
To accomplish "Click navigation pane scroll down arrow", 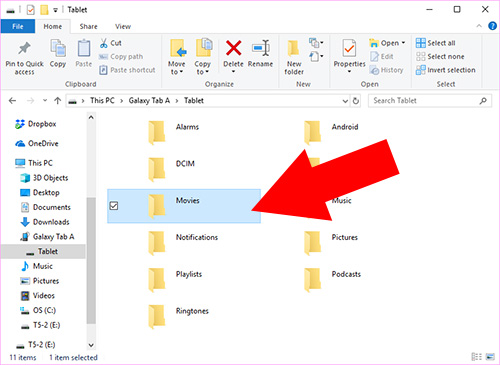I will tap(91, 345).
